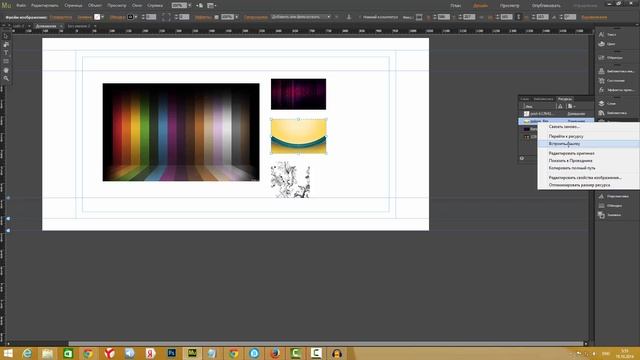Open the layout view options dropdown
The image size is (640, 360).
[x=211, y=5]
